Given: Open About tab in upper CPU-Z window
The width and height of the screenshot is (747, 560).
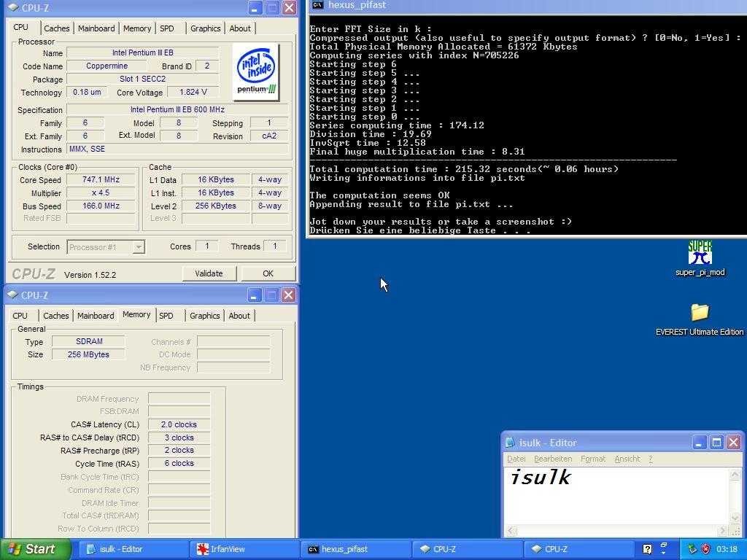Looking at the screenshot, I should [239, 28].
